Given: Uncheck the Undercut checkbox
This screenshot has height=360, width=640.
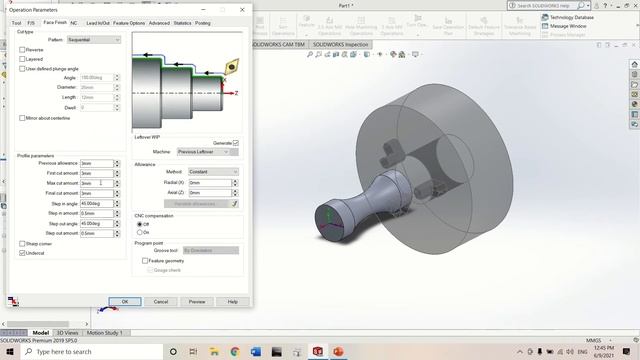Looking at the screenshot, I should pos(22,253).
